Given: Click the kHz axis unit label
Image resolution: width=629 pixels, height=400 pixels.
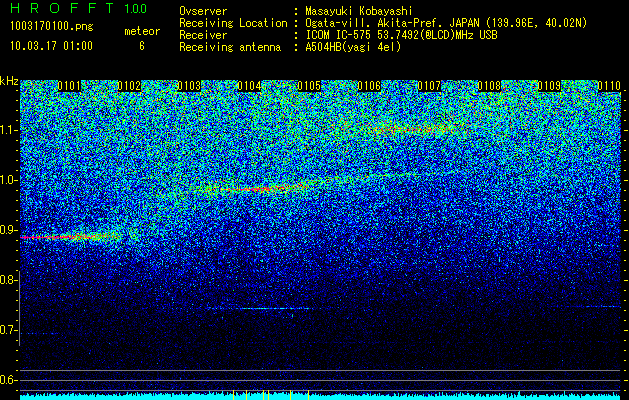Looking at the screenshot, I should [9, 81].
